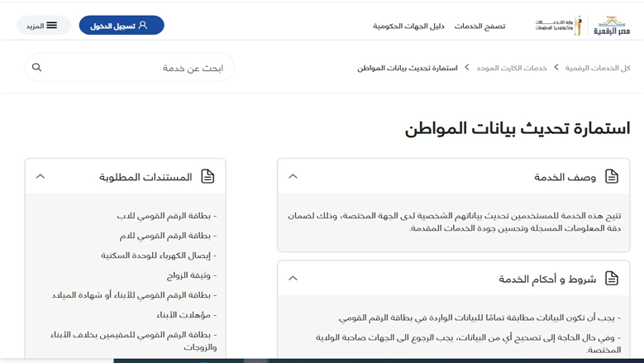Click item بطاقة الرقم القومي للمقيمين بخلاف الأبناء
This screenshot has height=363, width=644.
pos(133,341)
